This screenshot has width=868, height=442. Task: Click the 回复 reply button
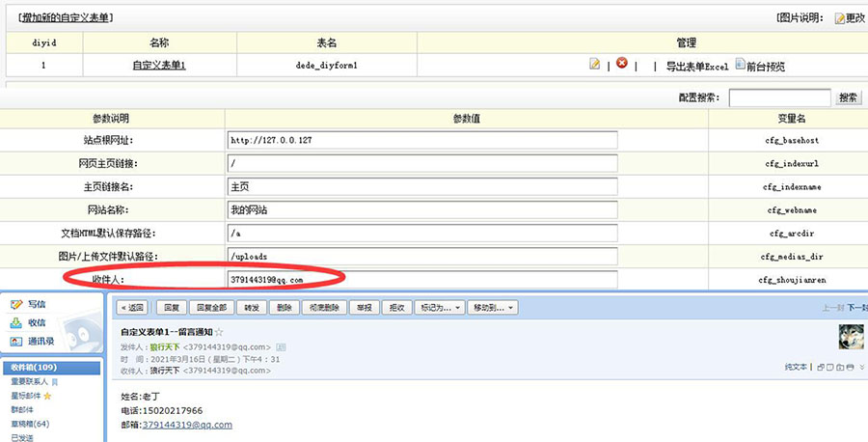[x=172, y=308]
